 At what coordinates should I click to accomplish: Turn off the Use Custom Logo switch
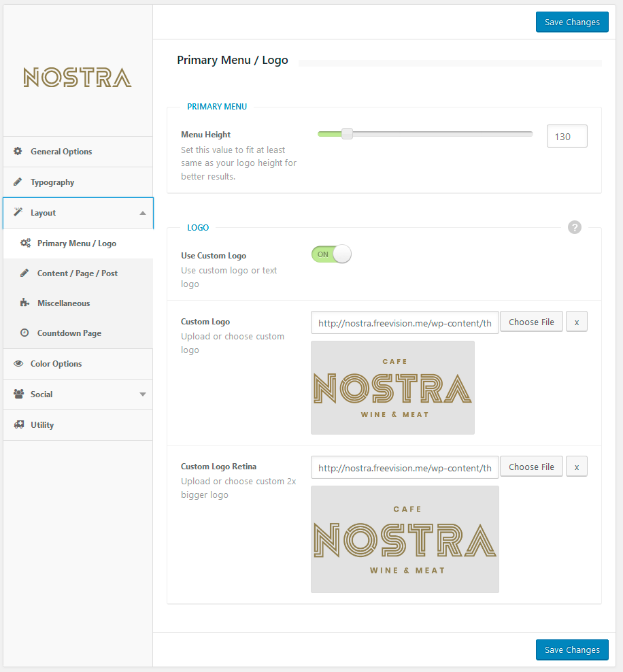point(331,254)
